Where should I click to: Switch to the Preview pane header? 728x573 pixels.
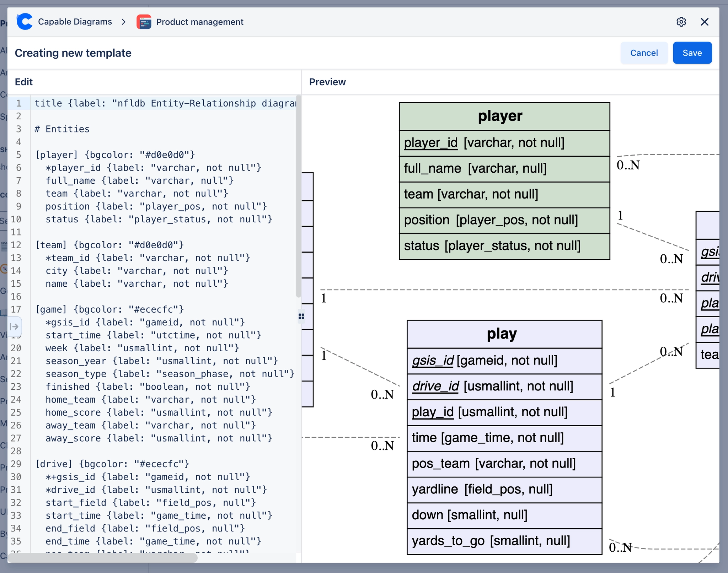pyautogui.click(x=327, y=82)
